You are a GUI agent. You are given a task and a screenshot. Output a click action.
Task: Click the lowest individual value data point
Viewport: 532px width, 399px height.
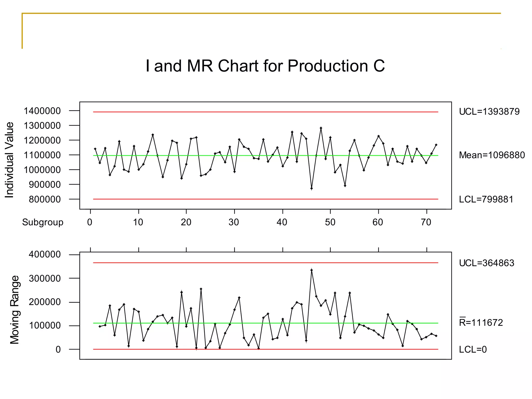pyautogui.click(x=311, y=188)
